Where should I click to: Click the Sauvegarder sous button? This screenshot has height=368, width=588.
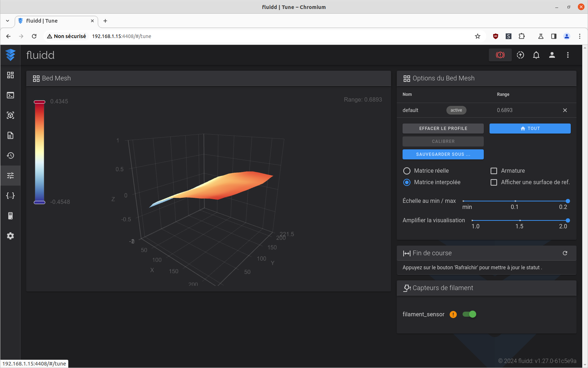pyautogui.click(x=443, y=154)
